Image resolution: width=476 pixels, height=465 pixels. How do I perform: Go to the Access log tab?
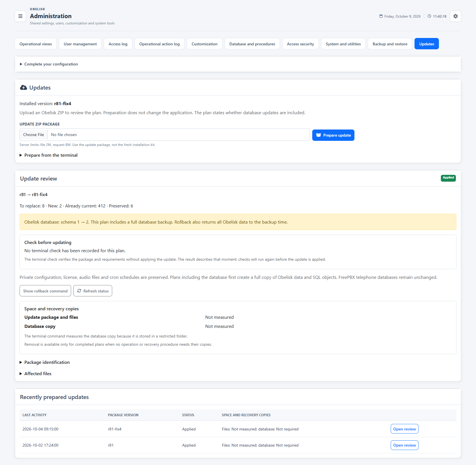coord(118,44)
